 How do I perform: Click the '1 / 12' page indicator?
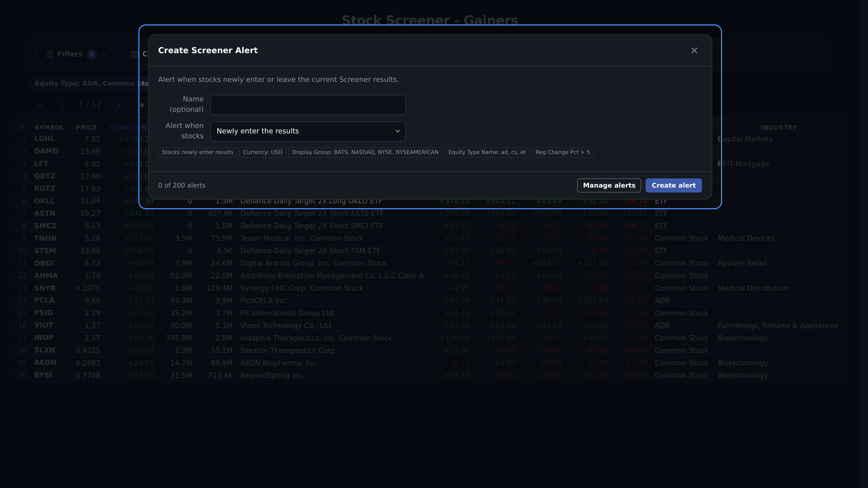pos(90,104)
